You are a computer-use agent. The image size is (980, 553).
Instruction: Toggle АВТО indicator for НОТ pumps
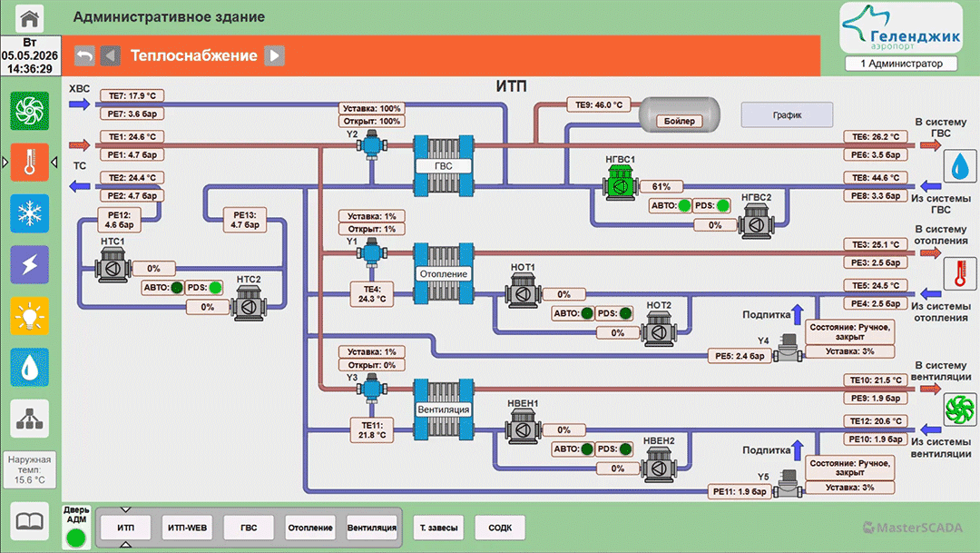pos(587,313)
